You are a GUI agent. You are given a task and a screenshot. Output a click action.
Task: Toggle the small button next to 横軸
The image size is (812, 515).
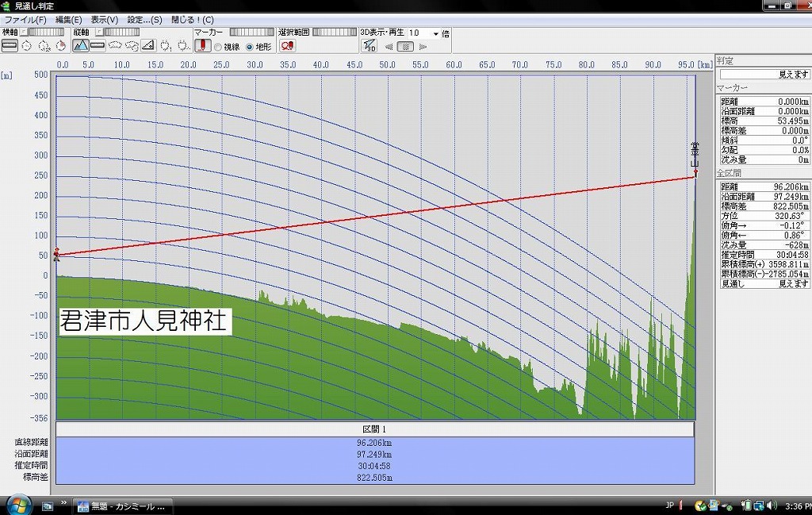[x=24, y=32]
